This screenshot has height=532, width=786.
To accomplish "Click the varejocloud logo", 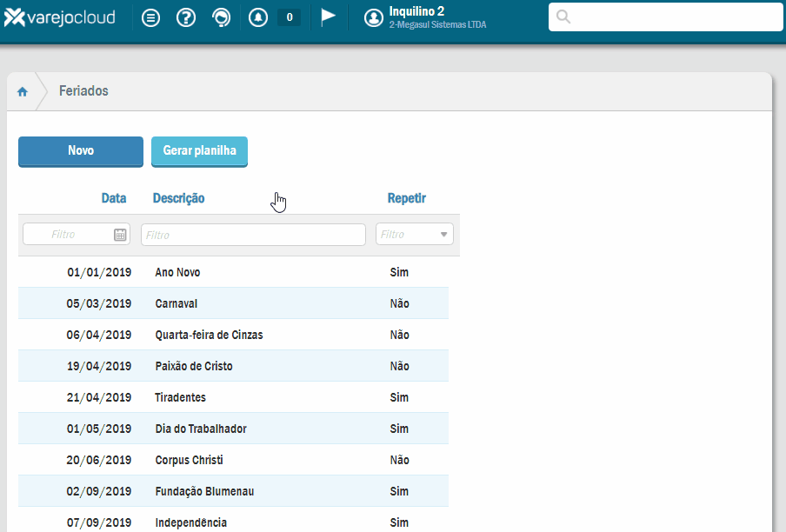I will [59, 17].
